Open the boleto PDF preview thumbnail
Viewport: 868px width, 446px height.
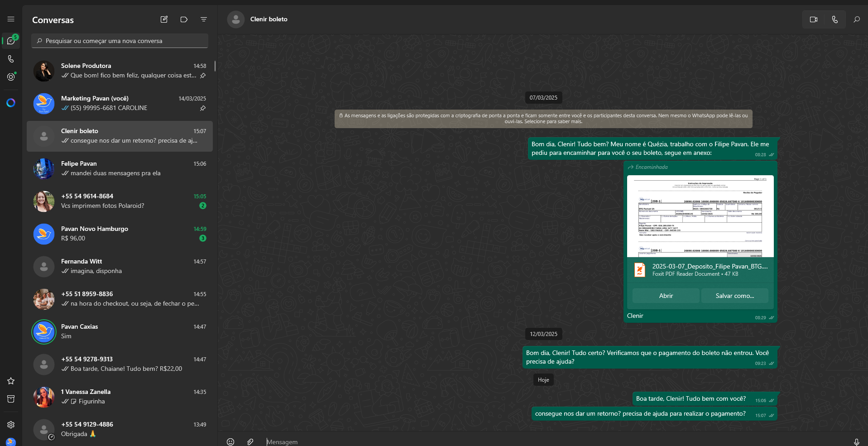pyautogui.click(x=700, y=216)
